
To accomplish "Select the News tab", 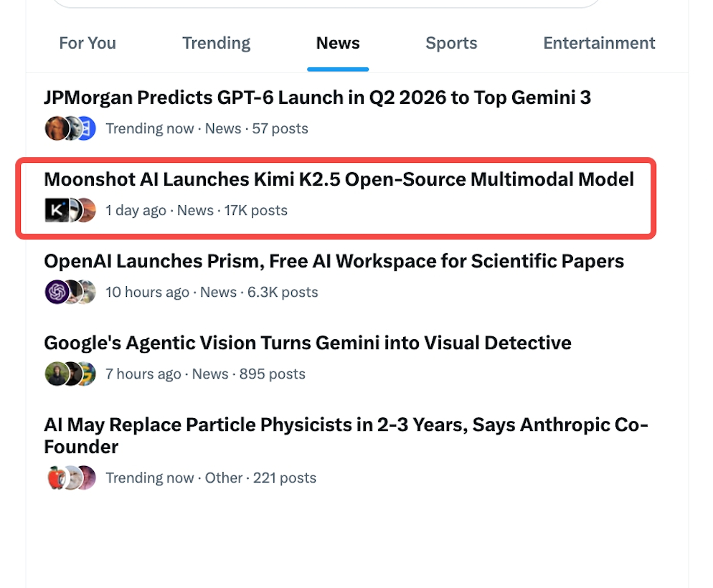I will pos(338,43).
